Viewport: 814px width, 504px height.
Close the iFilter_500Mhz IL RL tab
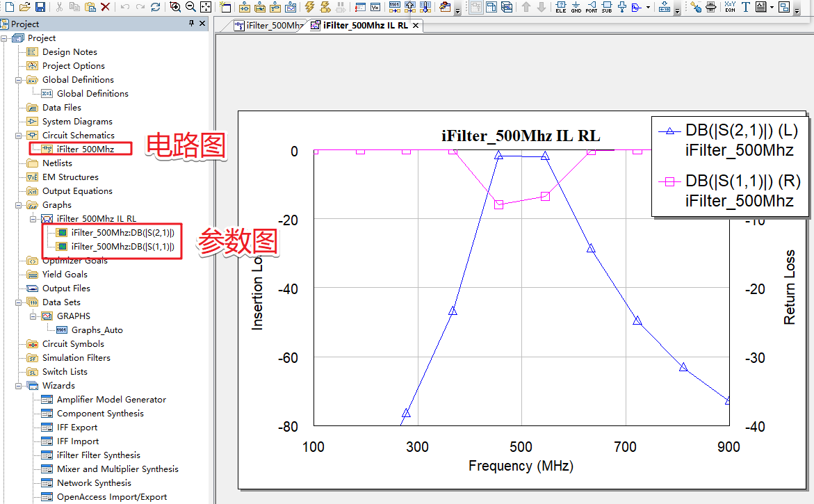click(416, 26)
